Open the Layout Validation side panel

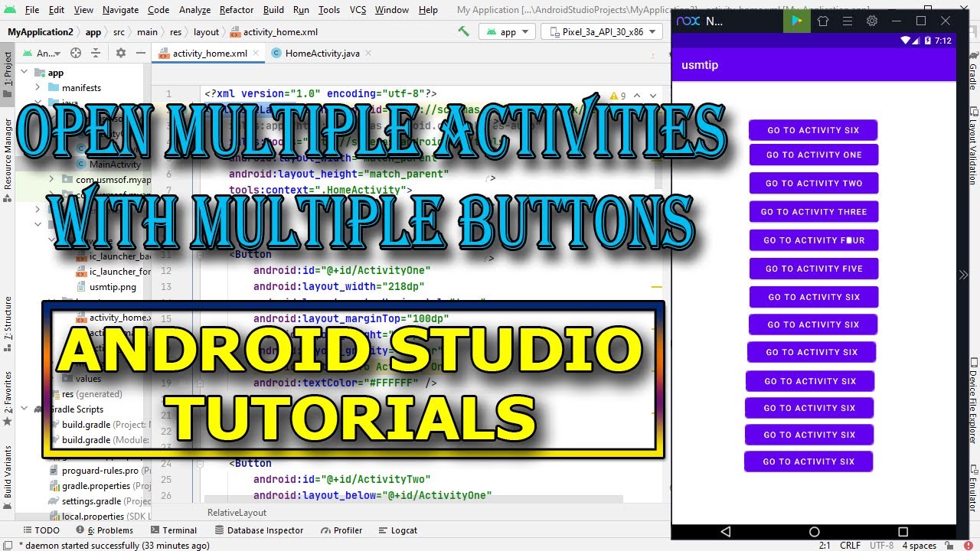click(x=973, y=146)
